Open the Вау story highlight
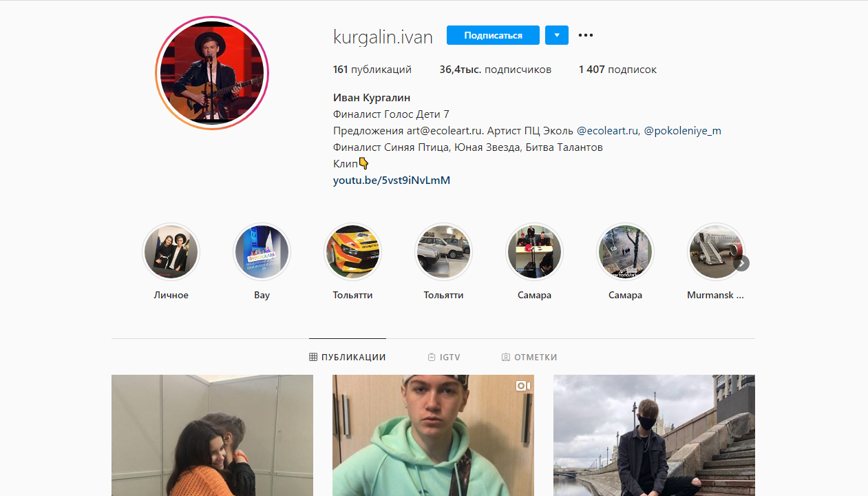 (x=262, y=252)
